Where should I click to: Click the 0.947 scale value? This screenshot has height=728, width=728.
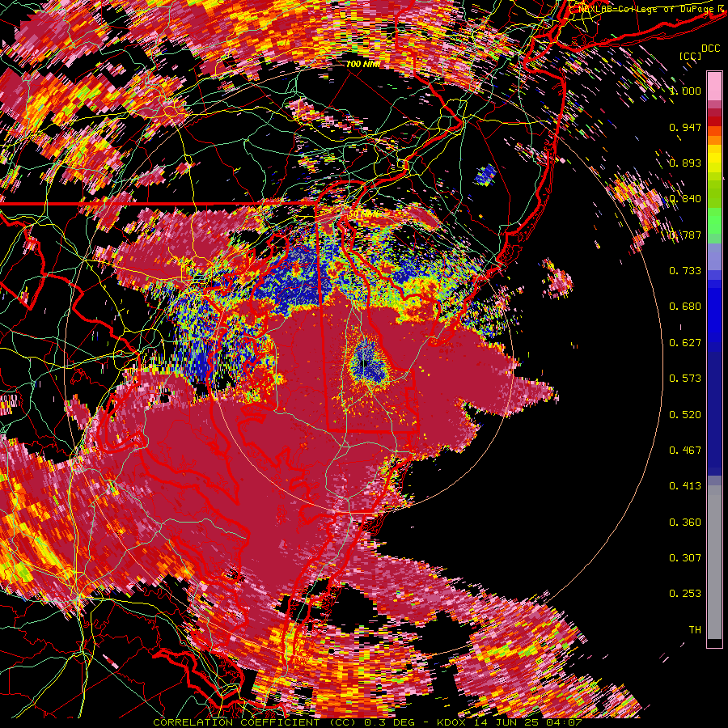coord(685,127)
